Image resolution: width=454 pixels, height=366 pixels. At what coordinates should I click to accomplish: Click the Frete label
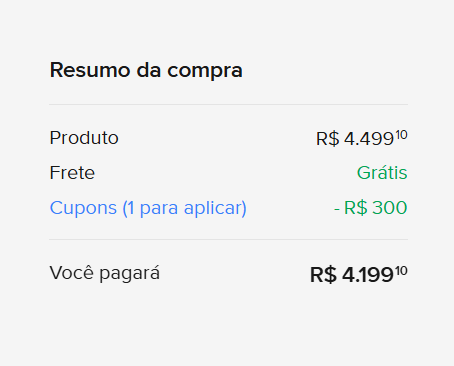pos(72,173)
